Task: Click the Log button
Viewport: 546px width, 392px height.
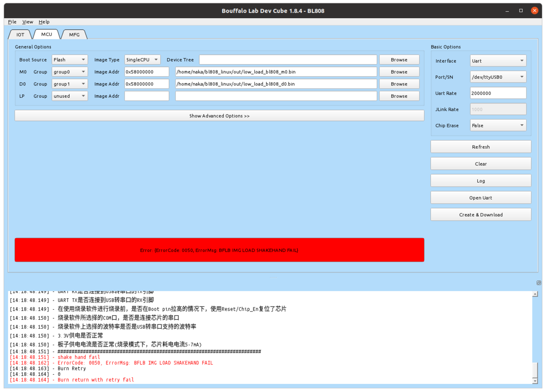Action: tap(481, 181)
